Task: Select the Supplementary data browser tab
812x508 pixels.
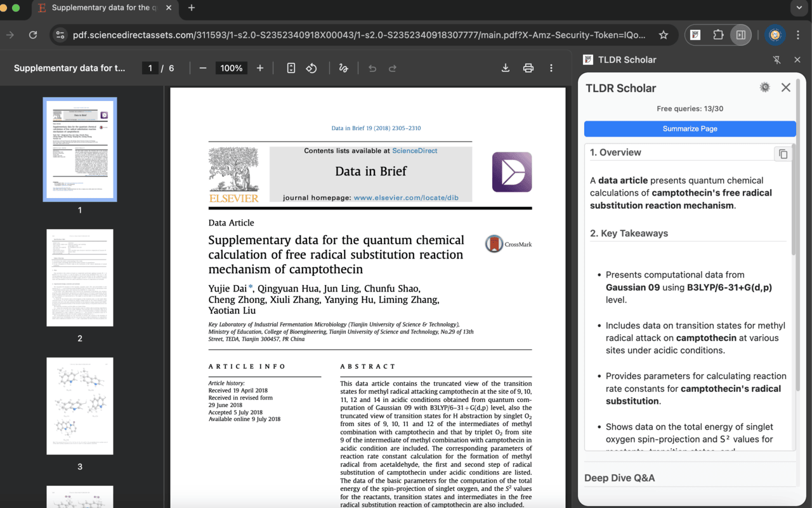Action: click(100, 8)
